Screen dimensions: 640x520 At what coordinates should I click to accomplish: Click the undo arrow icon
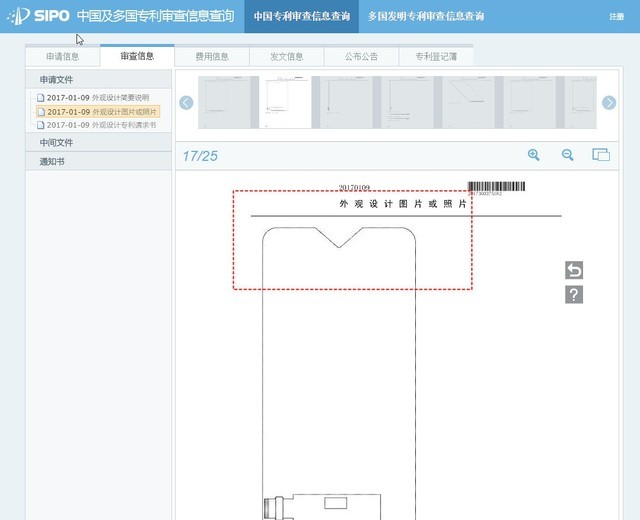(574, 270)
